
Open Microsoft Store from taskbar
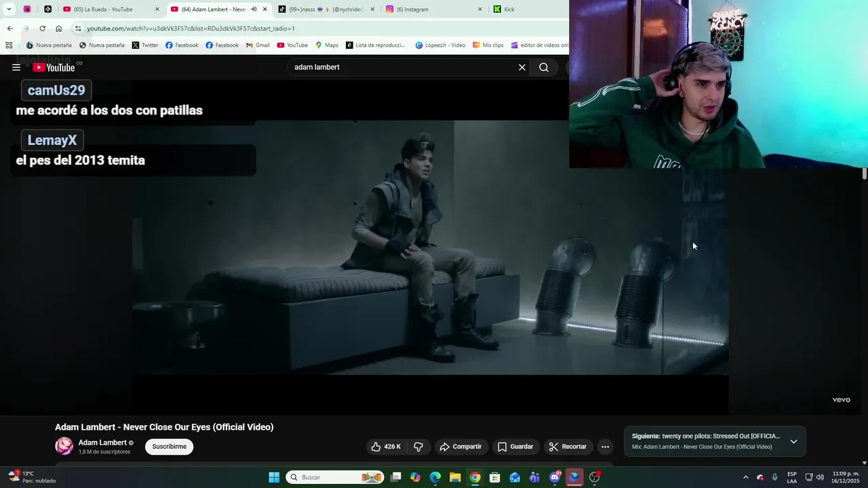pos(495,477)
